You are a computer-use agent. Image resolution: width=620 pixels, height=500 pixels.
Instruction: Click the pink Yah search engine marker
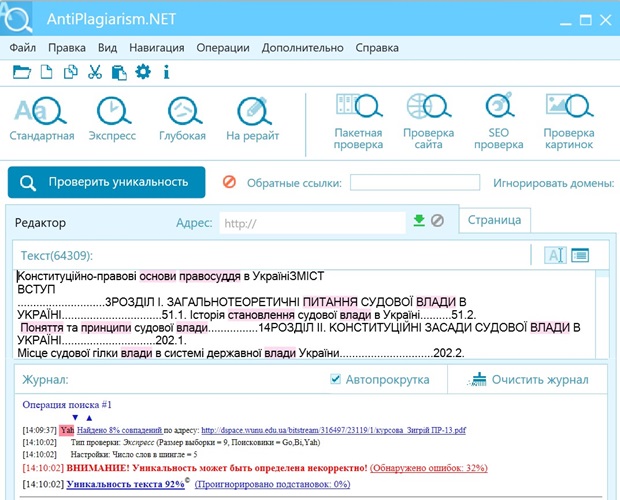[x=67, y=430]
